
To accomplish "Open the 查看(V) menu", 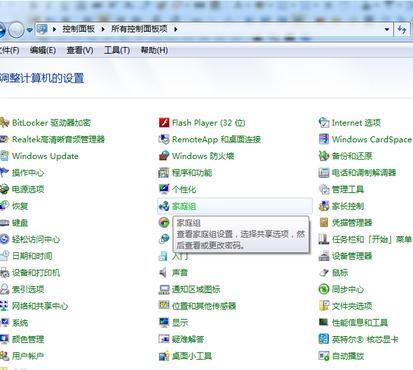I will click(x=80, y=50).
